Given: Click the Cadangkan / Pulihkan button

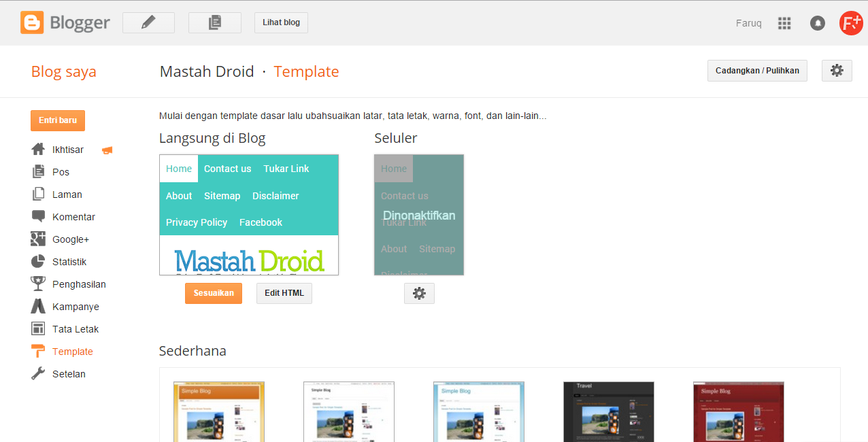Looking at the screenshot, I should coord(757,70).
